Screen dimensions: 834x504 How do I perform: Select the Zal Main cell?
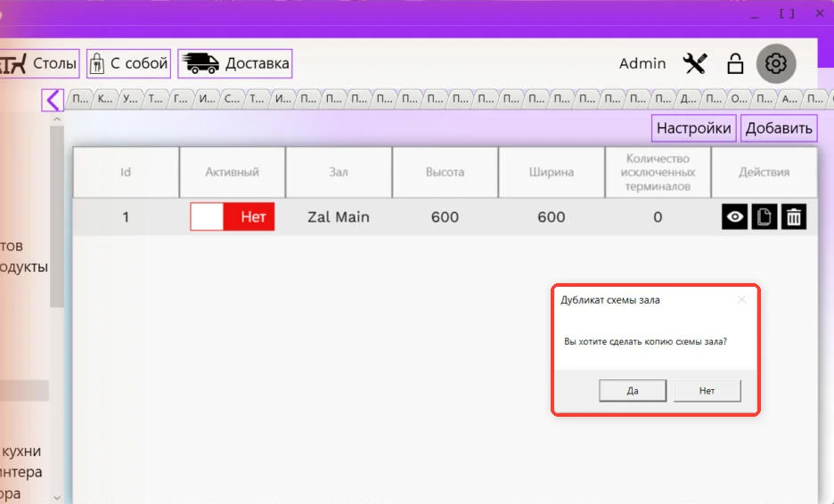tap(339, 217)
